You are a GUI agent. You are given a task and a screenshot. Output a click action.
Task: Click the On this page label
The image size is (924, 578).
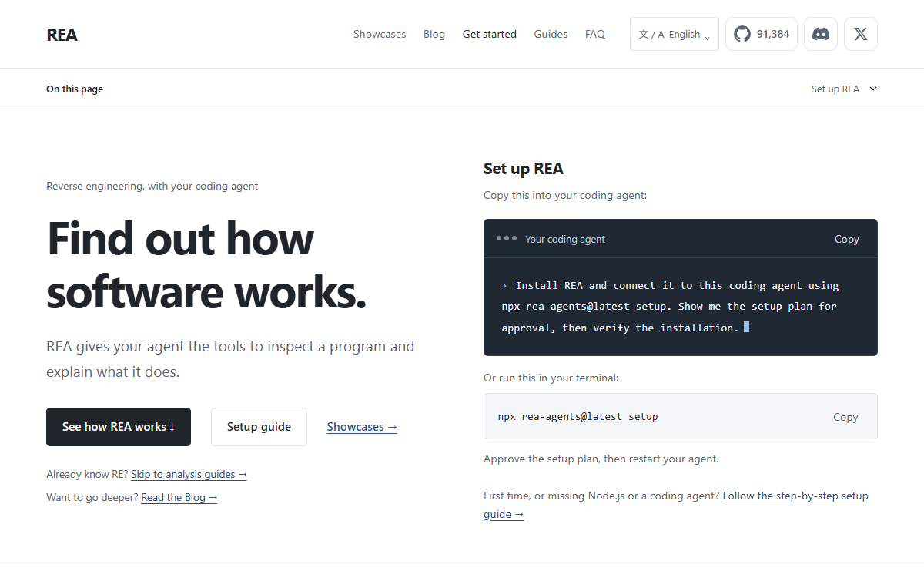point(75,89)
